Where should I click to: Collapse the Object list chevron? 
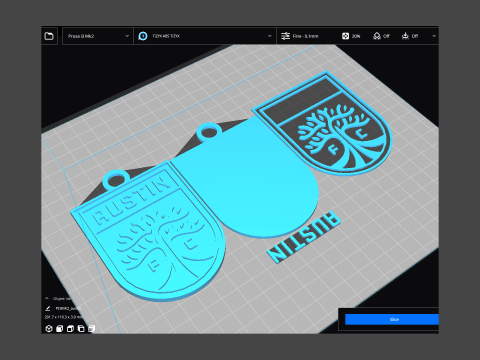tap(47, 298)
